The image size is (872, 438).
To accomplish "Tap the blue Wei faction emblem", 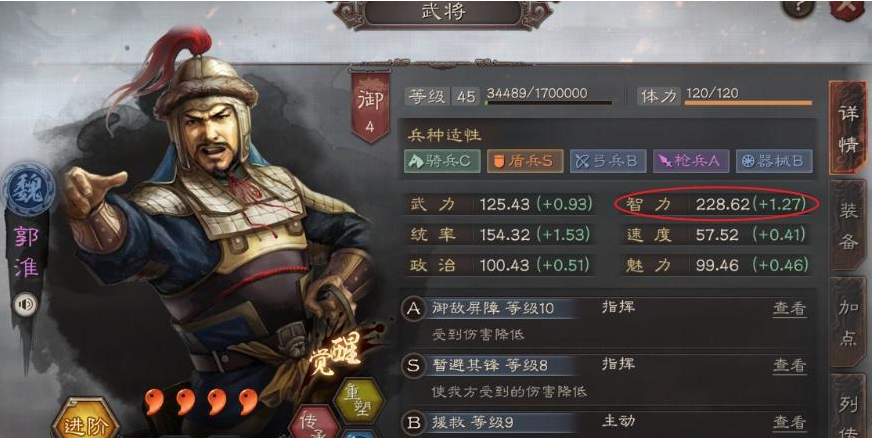I will (28, 190).
